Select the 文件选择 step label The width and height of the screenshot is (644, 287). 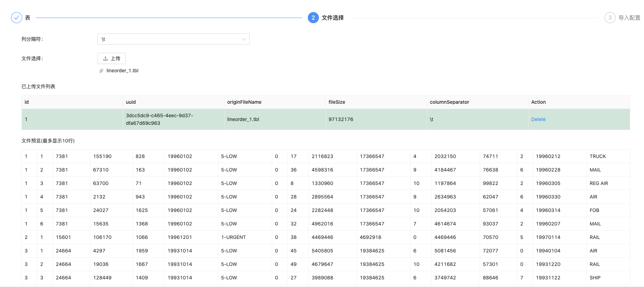click(x=333, y=18)
